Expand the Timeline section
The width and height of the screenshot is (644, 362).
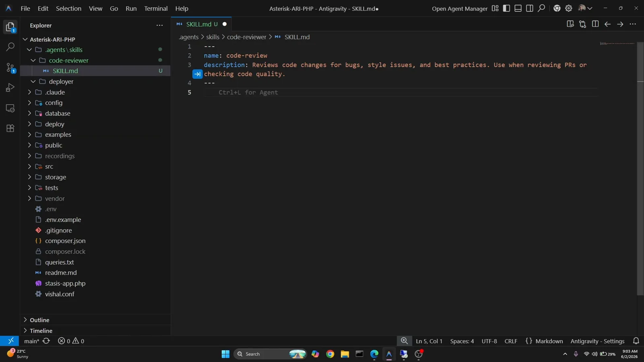pos(95,331)
